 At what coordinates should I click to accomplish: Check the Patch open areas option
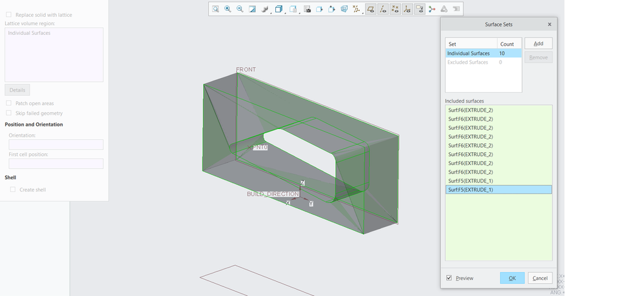tap(8, 103)
